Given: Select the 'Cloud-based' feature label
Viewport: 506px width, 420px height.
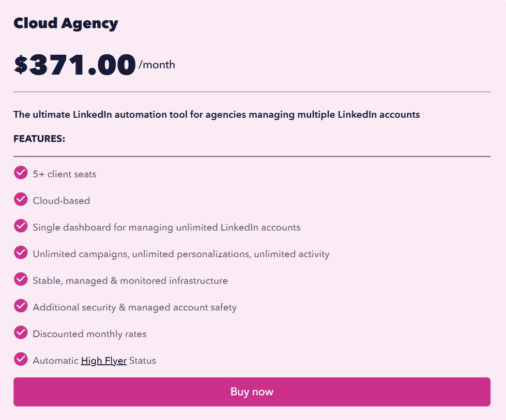Looking at the screenshot, I should pos(61,200).
